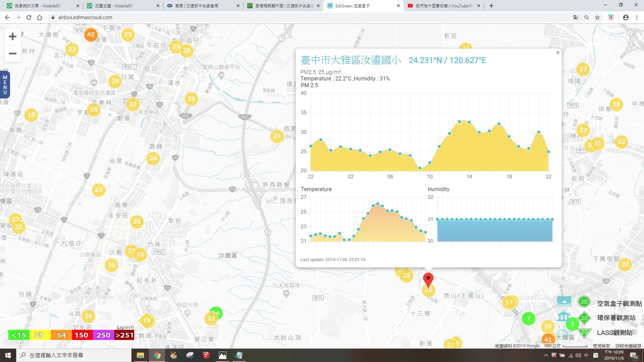Select the 24 sensor marker

coord(277,136)
